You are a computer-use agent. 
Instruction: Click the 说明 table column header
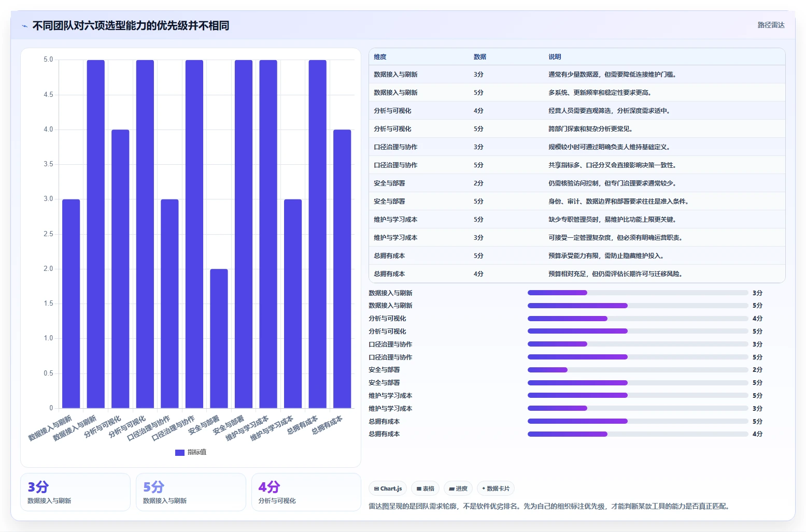(x=555, y=57)
